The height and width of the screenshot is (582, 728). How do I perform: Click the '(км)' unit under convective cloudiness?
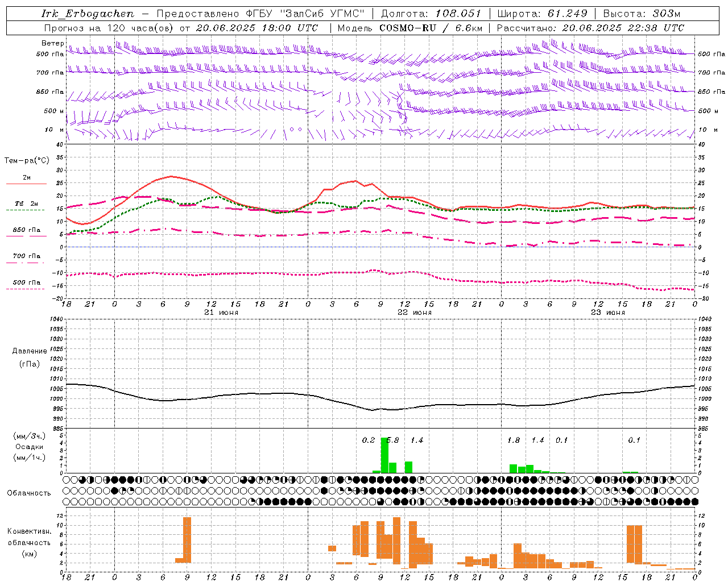pyautogui.click(x=30, y=554)
